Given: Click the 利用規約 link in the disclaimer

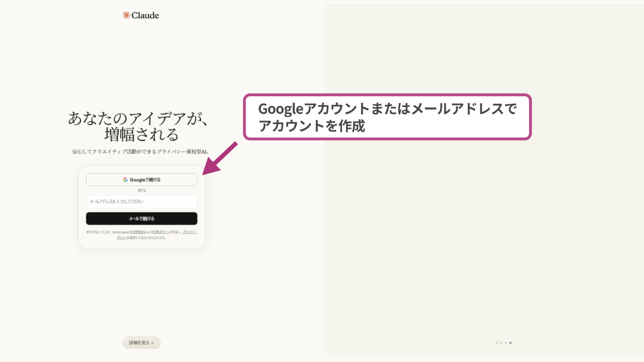Looking at the screenshot, I should coord(138,232).
